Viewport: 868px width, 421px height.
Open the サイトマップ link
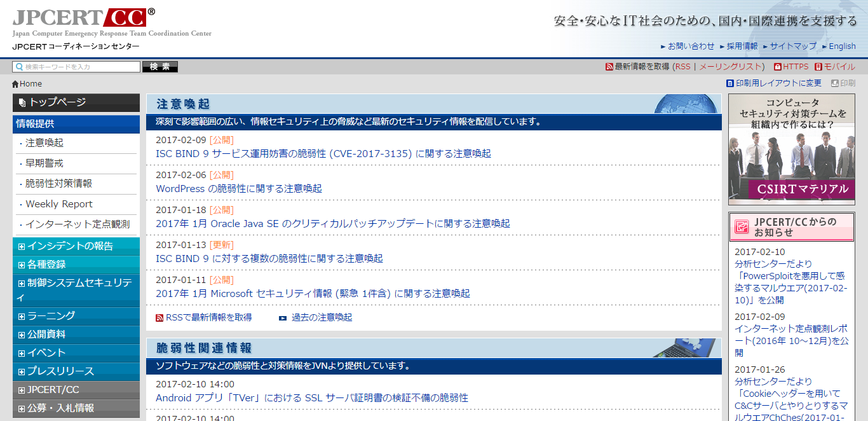tap(793, 46)
